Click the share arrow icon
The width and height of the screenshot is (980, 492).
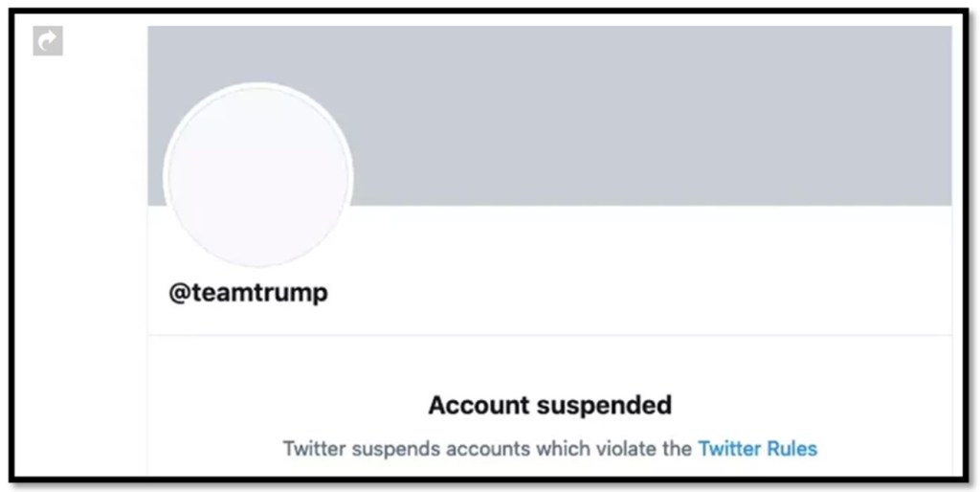click(x=47, y=41)
